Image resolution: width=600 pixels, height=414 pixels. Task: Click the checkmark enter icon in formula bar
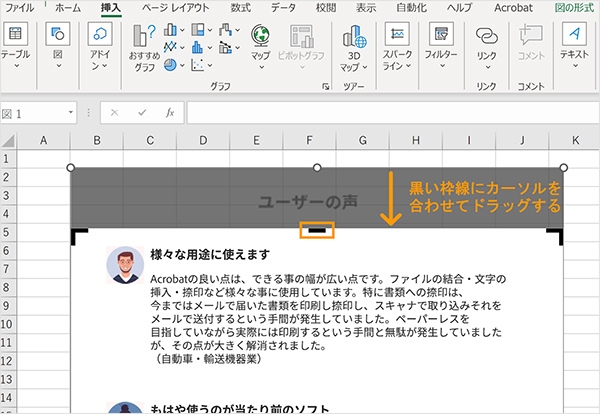coord(142,112)
